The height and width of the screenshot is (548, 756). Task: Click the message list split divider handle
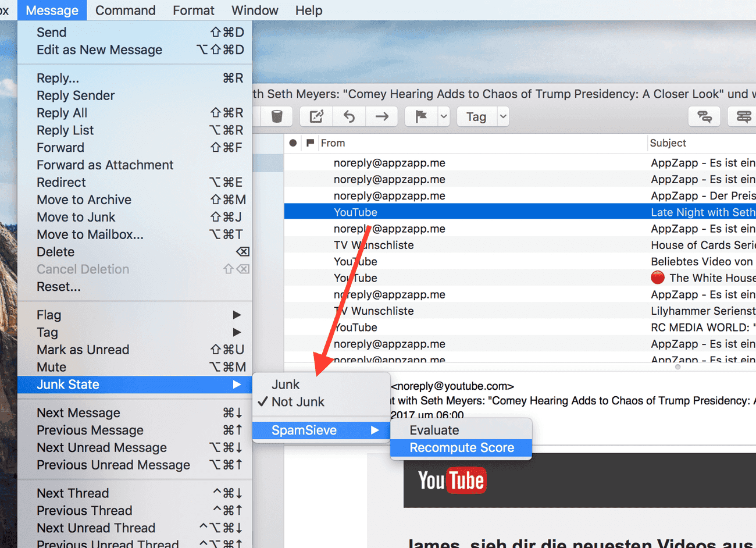677,367
